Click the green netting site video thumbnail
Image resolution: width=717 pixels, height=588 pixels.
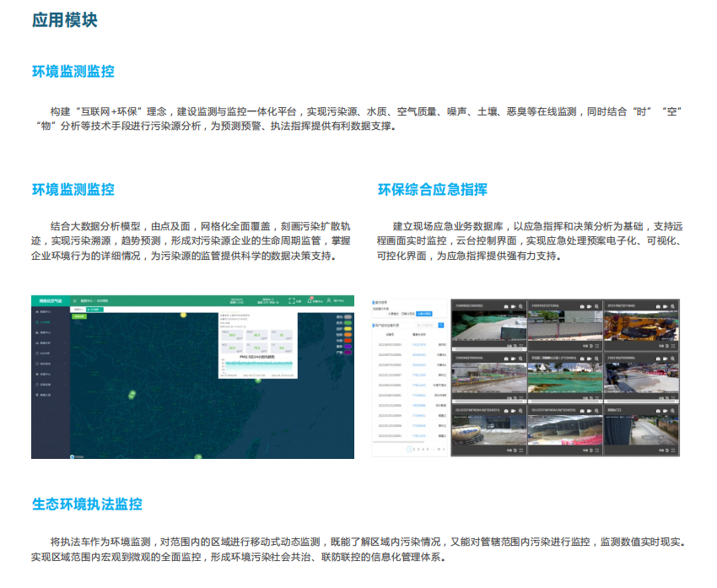(x=565, y=378)
